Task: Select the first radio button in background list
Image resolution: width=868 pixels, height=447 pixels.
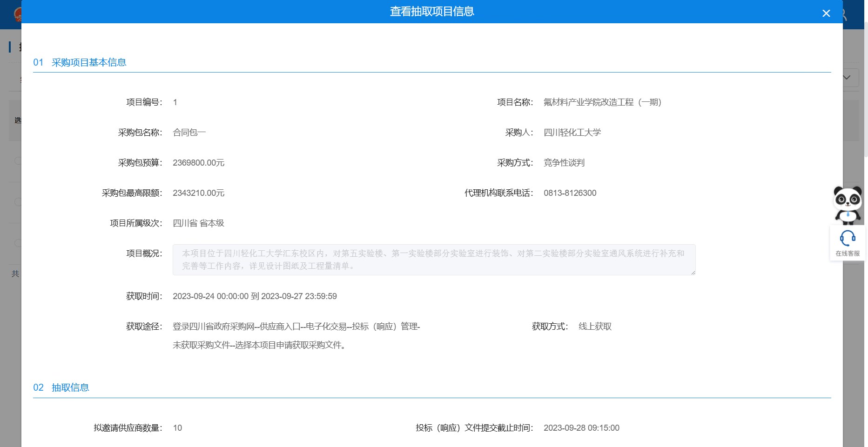Action: point(18,161)
